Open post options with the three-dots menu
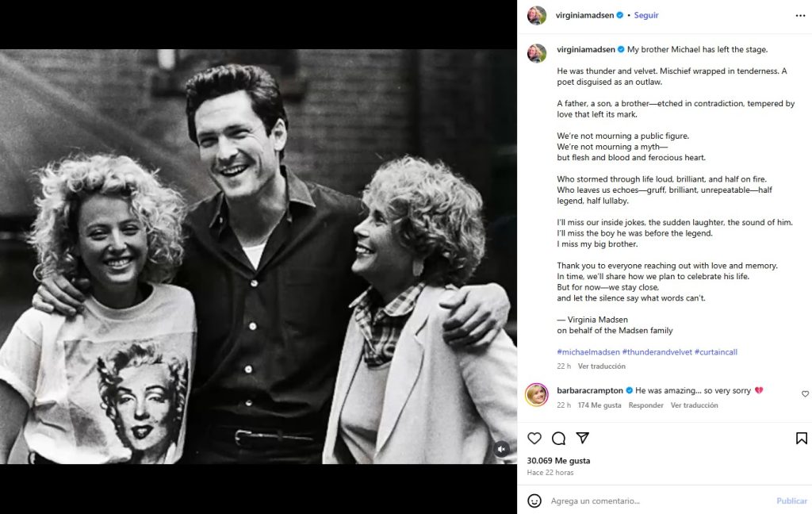 799,14
